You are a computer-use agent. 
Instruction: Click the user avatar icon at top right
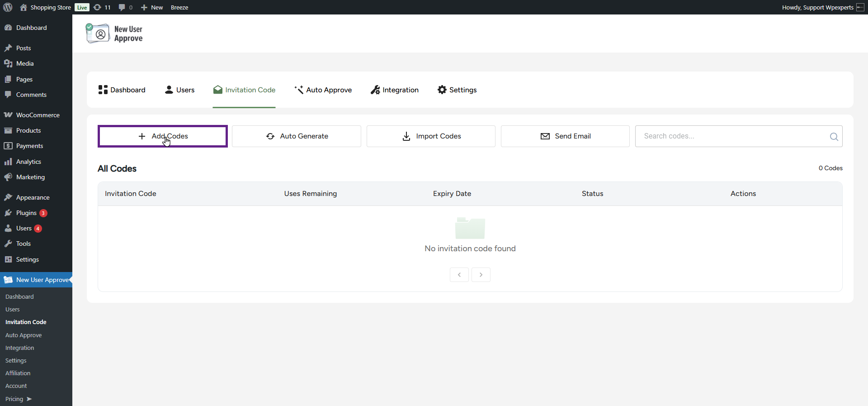point(860,7)
